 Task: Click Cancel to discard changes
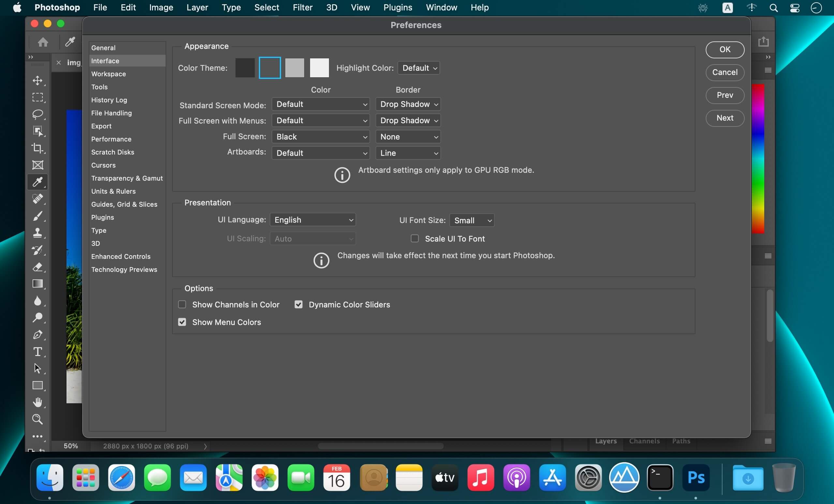(724, 72)
